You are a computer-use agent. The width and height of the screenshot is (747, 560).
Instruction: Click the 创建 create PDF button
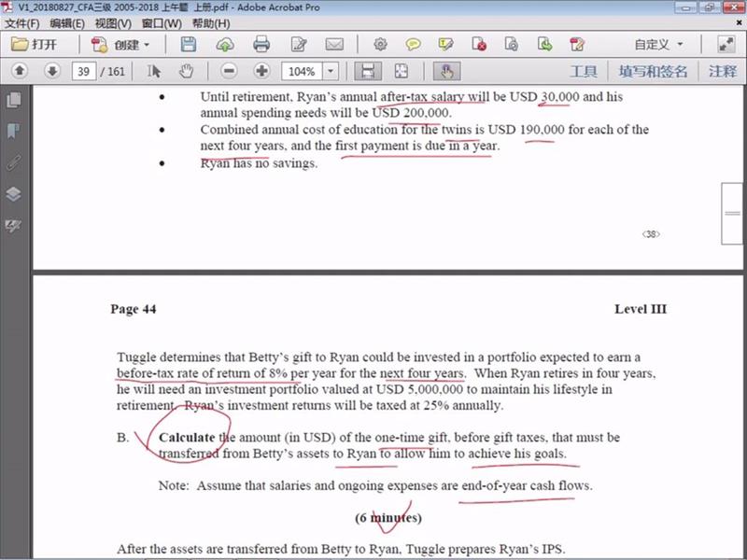click(115, 45)
